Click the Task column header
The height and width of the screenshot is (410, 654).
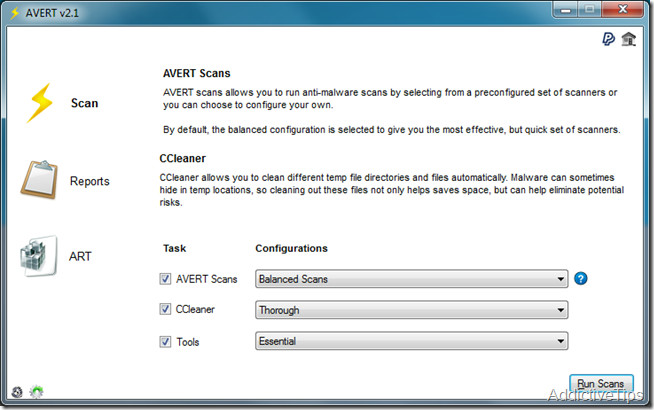(x=174, y=248)
